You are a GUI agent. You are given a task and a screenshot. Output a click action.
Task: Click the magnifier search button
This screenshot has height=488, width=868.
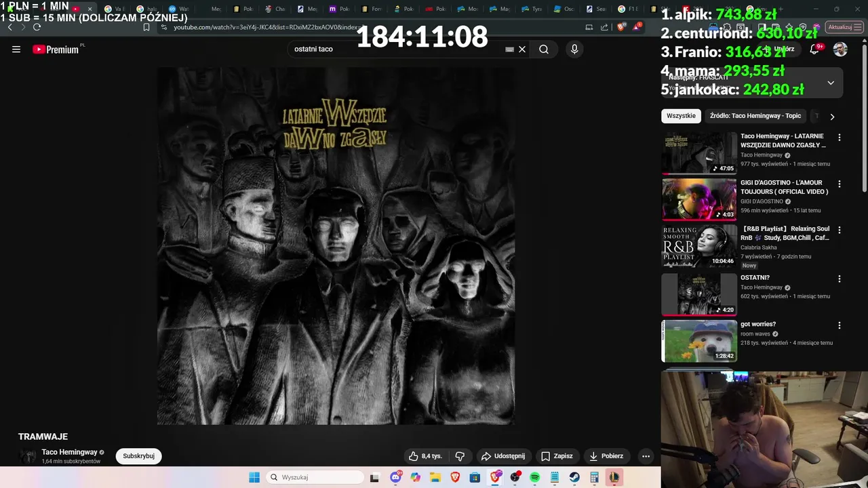[544, 49]
